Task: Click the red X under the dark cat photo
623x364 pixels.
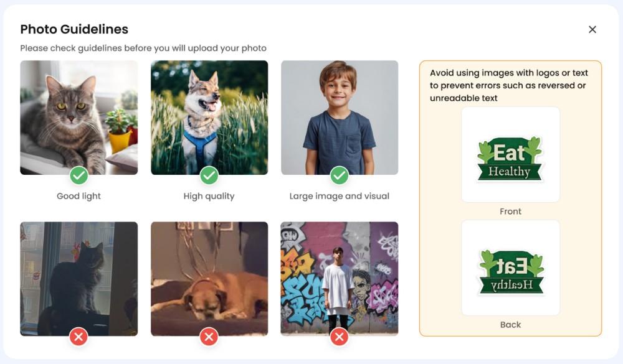Action: (78, 337)
